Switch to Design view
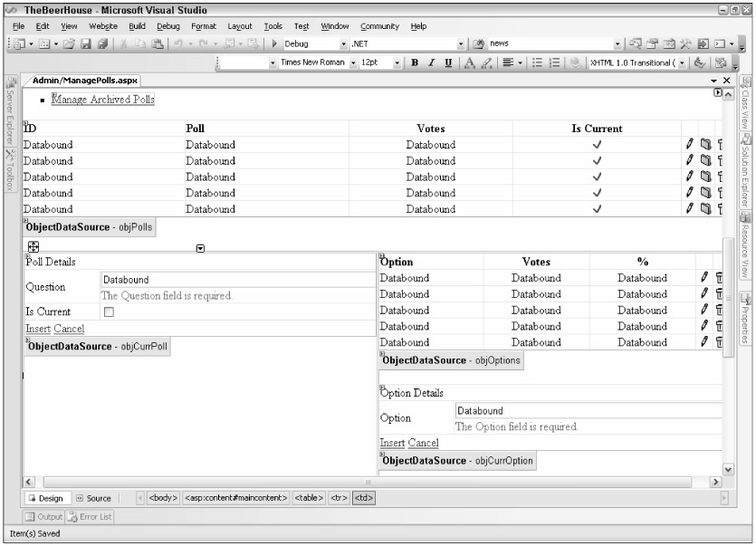 coord(45,497)
